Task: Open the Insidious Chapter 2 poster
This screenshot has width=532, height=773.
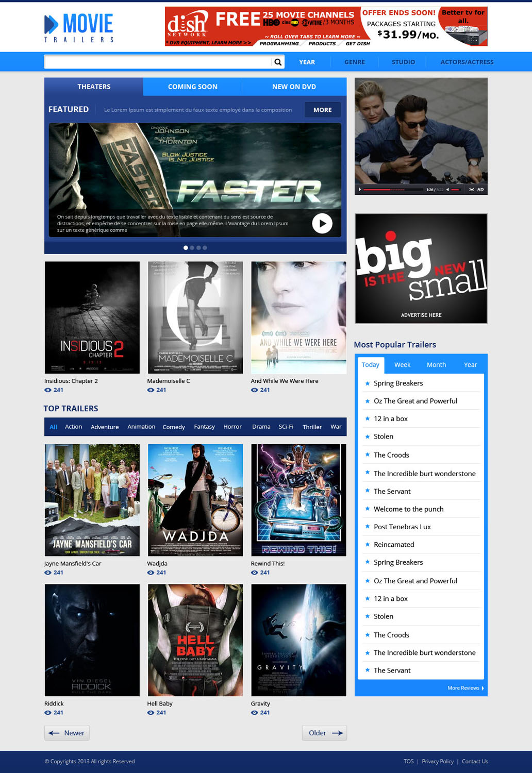Action: click(x=92, y=317)
